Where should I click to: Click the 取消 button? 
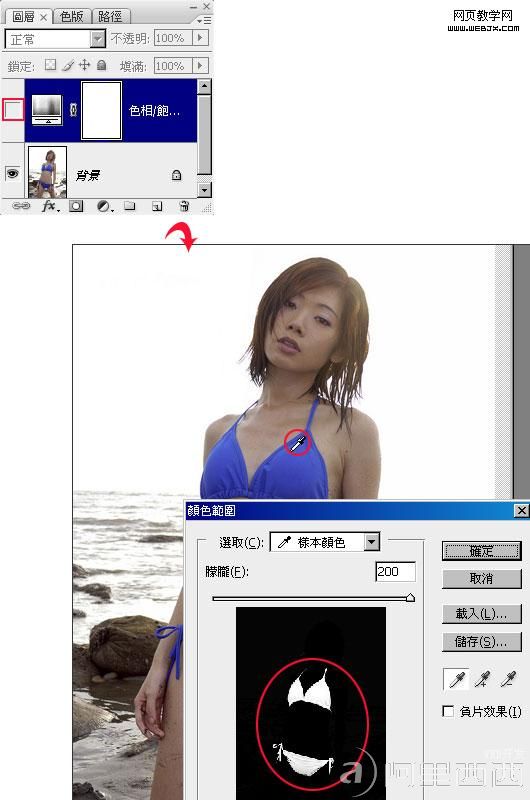(482, 579)
